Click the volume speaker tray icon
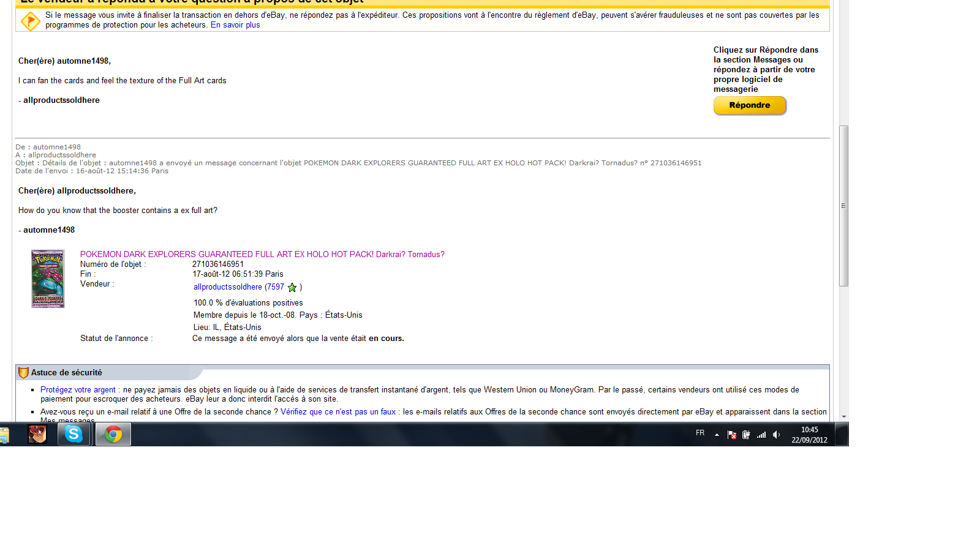The image size is (980, 551). click(776, 435)
